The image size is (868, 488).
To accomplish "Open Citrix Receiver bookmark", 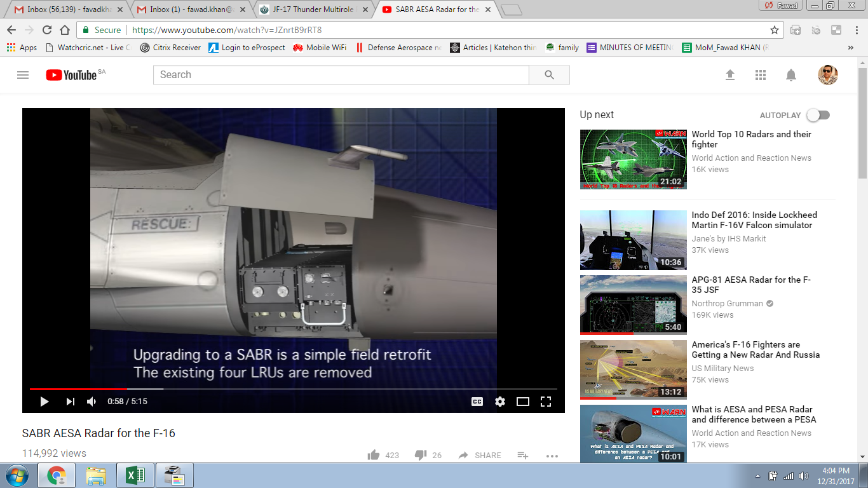I will (170, 48).
